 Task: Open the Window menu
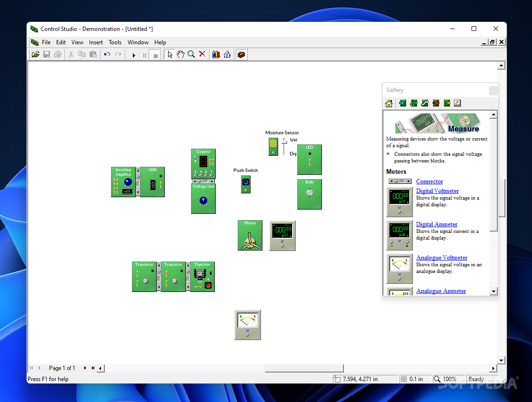point(138,42)
